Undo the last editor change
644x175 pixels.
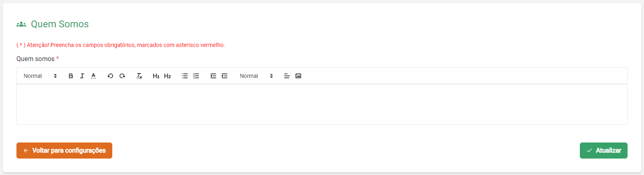[110, 76]
